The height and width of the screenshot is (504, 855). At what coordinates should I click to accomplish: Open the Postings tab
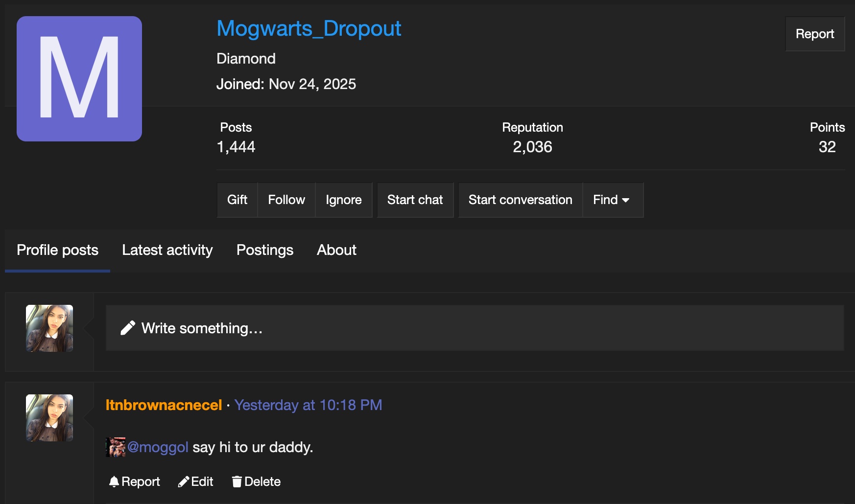[265, 250]
